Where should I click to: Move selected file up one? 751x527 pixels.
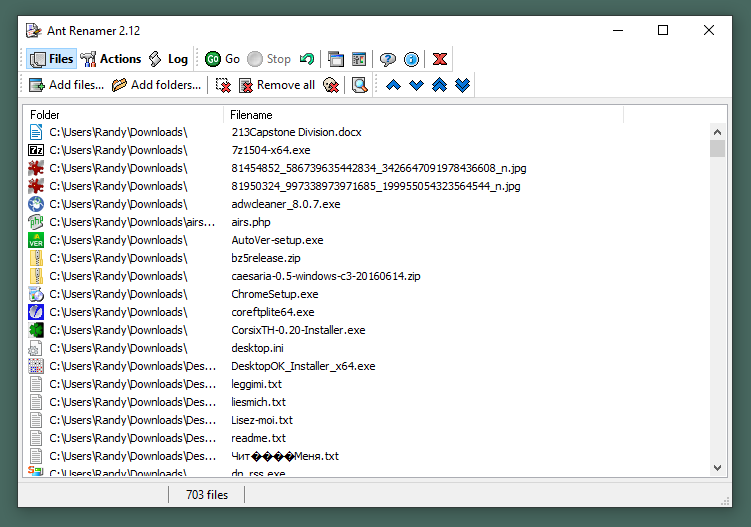point(393,85)
